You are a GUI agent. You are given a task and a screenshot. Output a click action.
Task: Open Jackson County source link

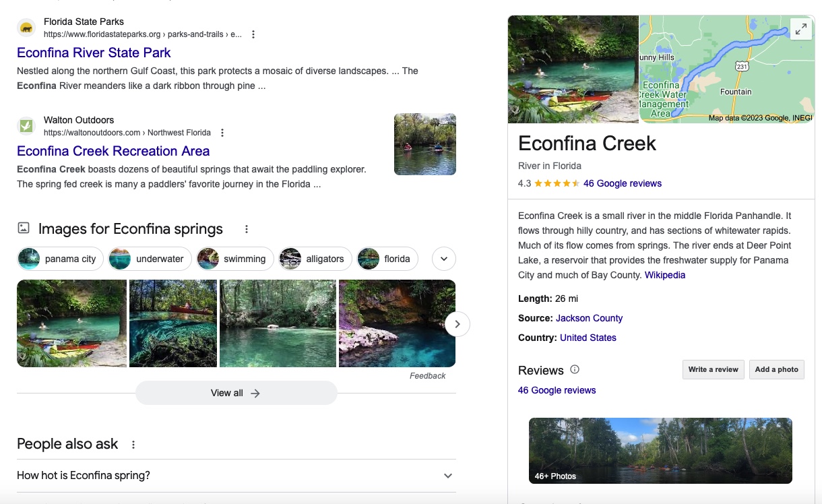(590, 318)
